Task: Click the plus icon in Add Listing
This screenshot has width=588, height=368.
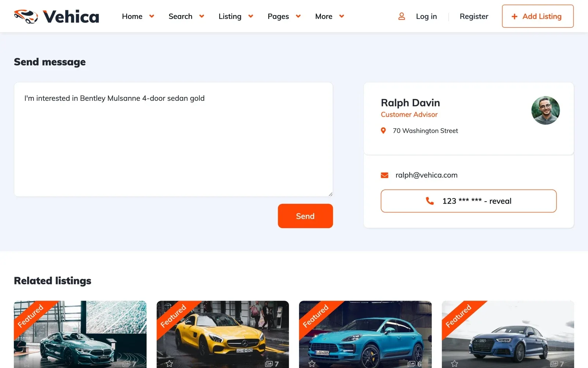Action: 514,17
